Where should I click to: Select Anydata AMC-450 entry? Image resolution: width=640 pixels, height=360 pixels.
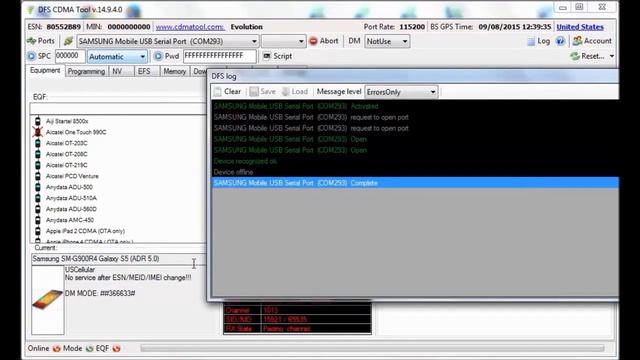tap(70, 220)
